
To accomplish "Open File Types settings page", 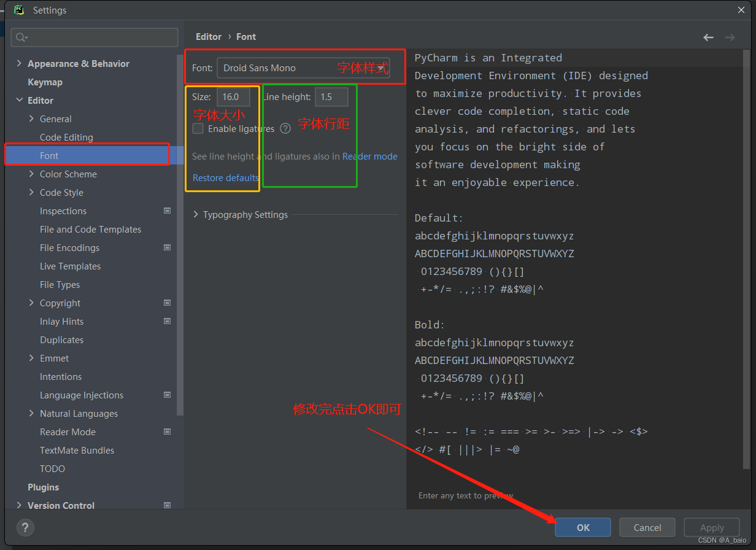I will [x=60, y=284].
